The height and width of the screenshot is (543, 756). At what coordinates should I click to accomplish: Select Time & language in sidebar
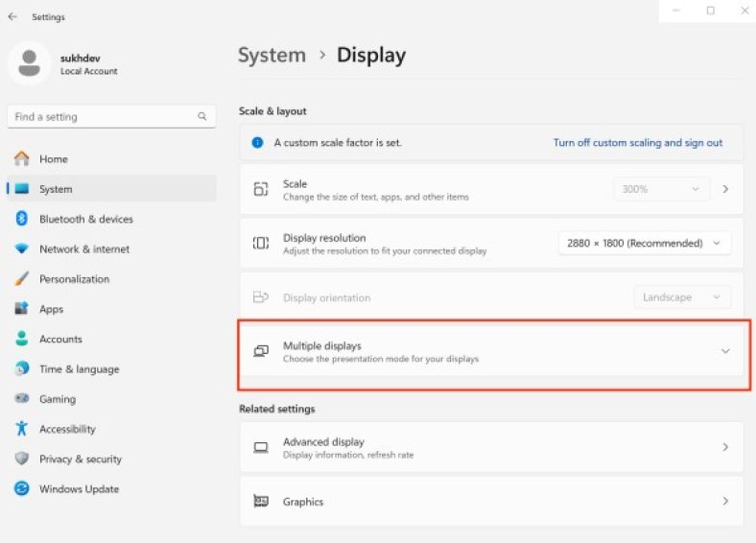point(79,369)
